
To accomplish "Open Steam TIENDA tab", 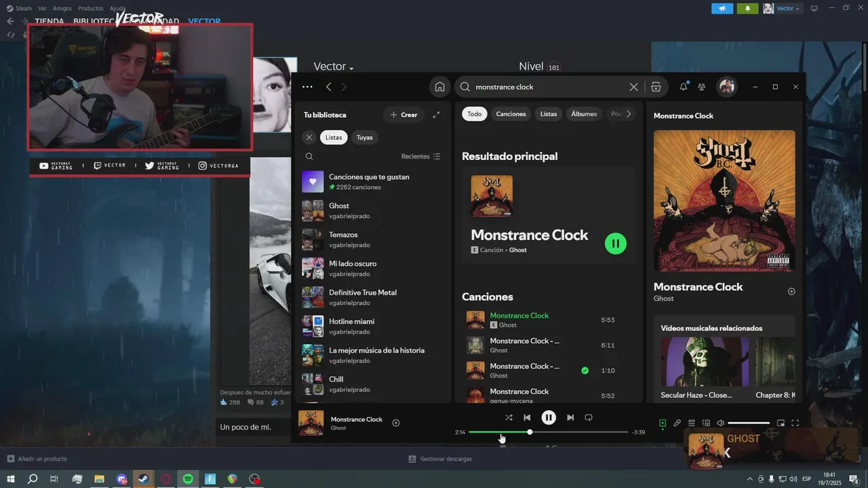I will point(50,21).
